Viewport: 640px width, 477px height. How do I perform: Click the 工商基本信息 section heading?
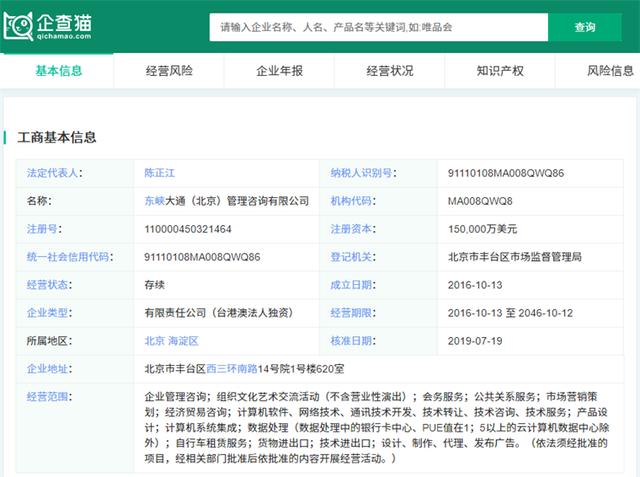tap(57, 137)
